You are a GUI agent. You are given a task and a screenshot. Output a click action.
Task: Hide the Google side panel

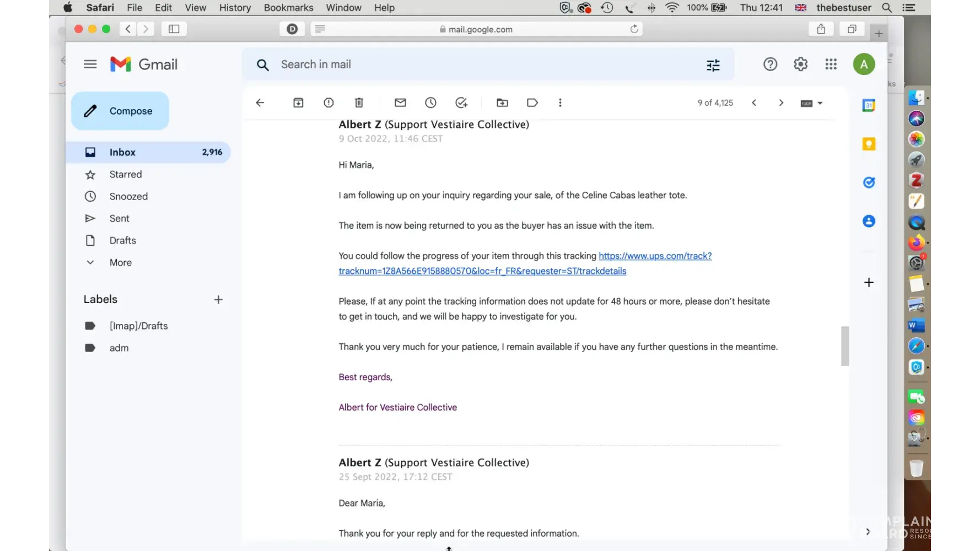[868, 532]
